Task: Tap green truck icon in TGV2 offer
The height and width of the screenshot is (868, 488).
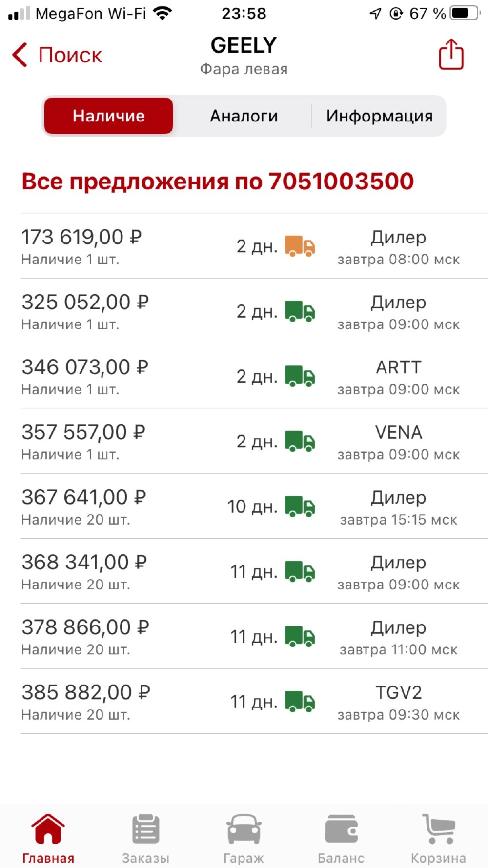Action: click(x=300, y=702)
